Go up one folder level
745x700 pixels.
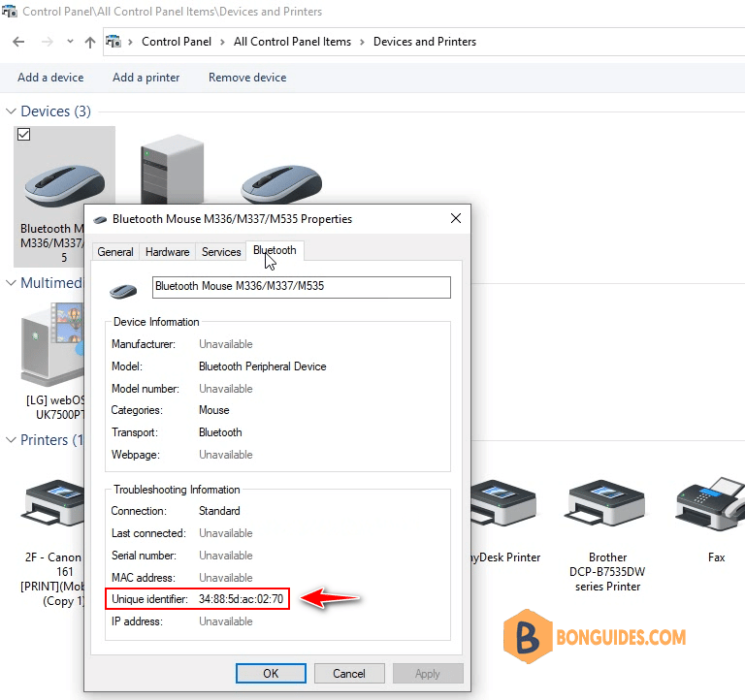pyautogui.click(x=90, y=43)
